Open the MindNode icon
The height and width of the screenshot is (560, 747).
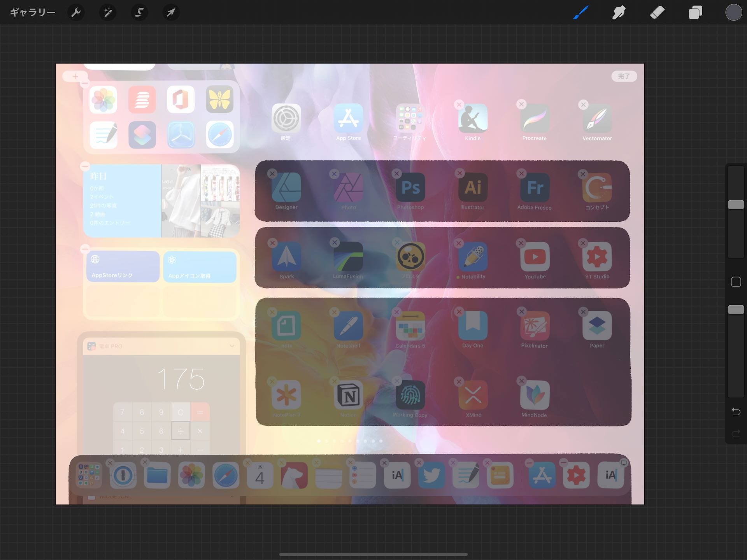click(535, 395)
